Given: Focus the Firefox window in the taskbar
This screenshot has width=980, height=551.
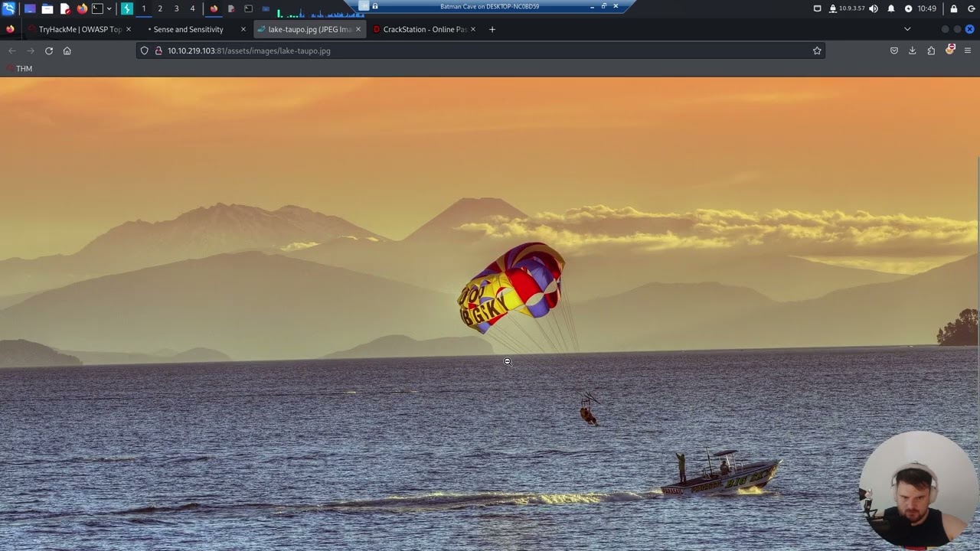Looking at the screenshot, I should click(214, 8).
